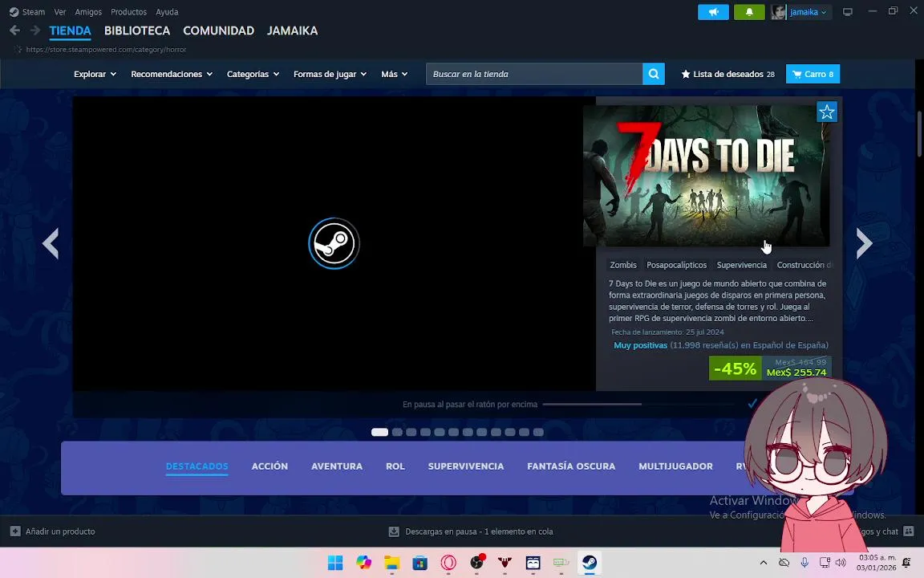
Task: Open the Lista de deseados link
Action: tap(727, 74)
